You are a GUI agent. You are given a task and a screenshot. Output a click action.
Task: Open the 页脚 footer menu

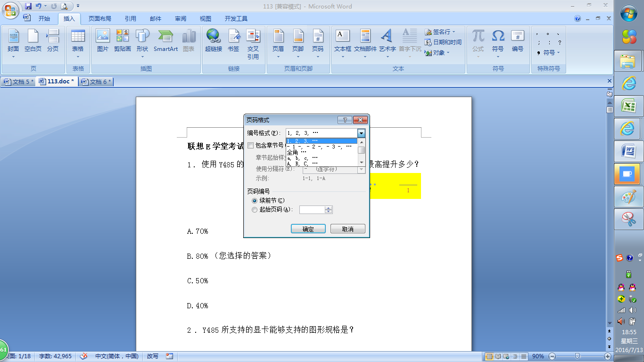click(x=298, y=42)
